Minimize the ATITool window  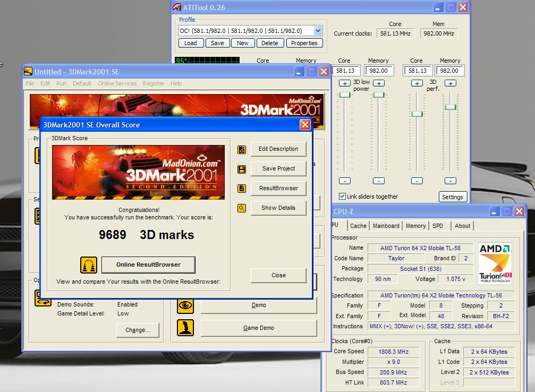coord(438,7)
